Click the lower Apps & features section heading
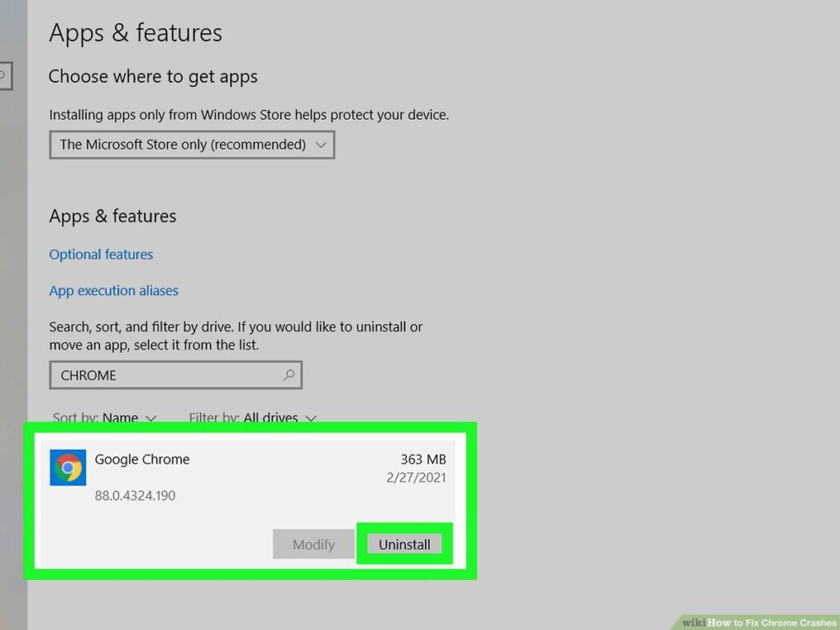This screenshot has width=840, height=630. coord(112,216)
